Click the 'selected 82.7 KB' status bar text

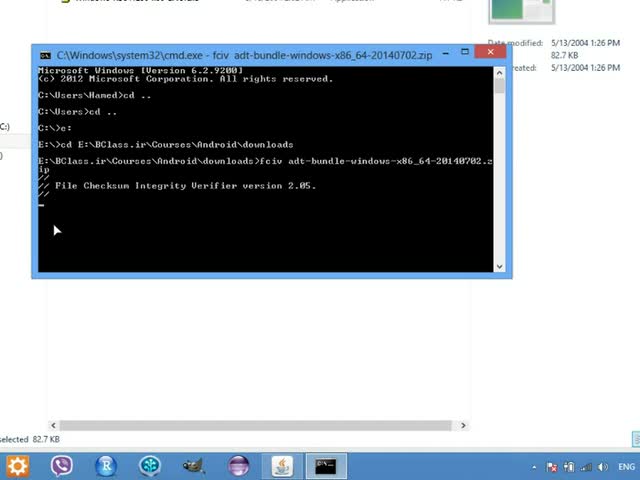[29, 439]
